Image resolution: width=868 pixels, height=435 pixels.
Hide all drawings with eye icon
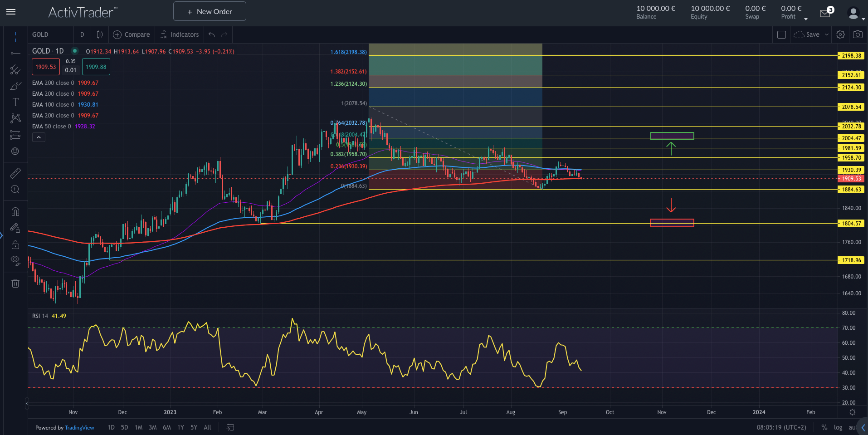pyautogui.click(x=15, y=260)
